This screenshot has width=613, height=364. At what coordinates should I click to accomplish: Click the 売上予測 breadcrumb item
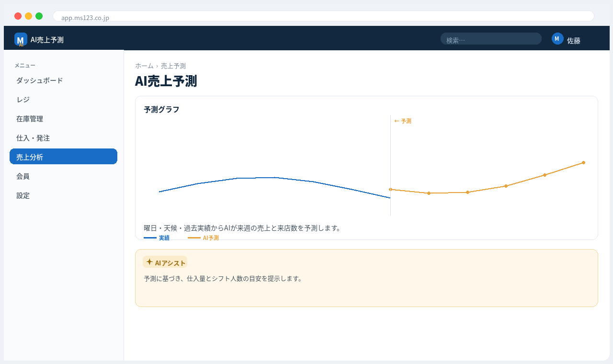coord(173,66)
